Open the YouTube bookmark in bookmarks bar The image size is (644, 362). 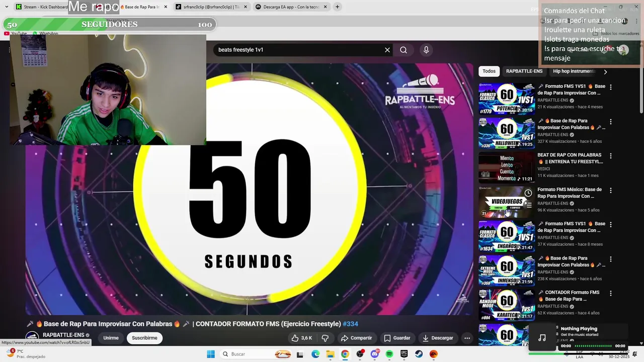tap(15, 34)
